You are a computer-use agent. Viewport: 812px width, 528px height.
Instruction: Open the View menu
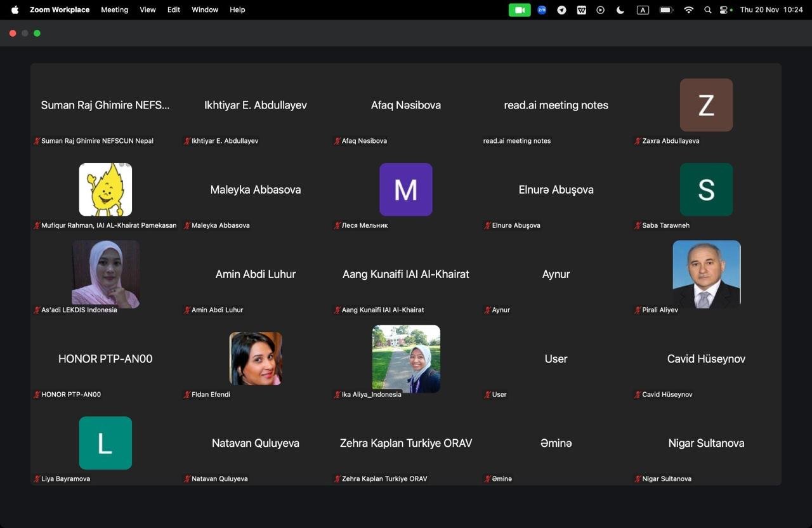point(148,10)
